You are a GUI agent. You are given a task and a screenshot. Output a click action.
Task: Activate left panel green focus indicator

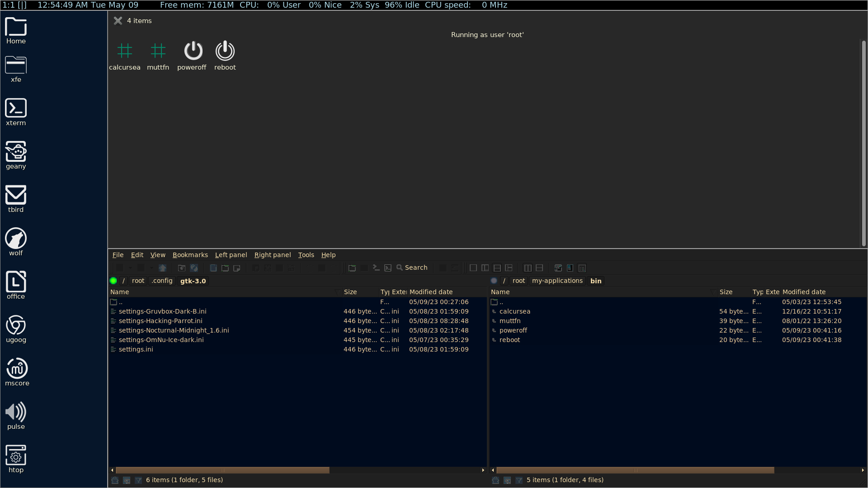point(113,281)
